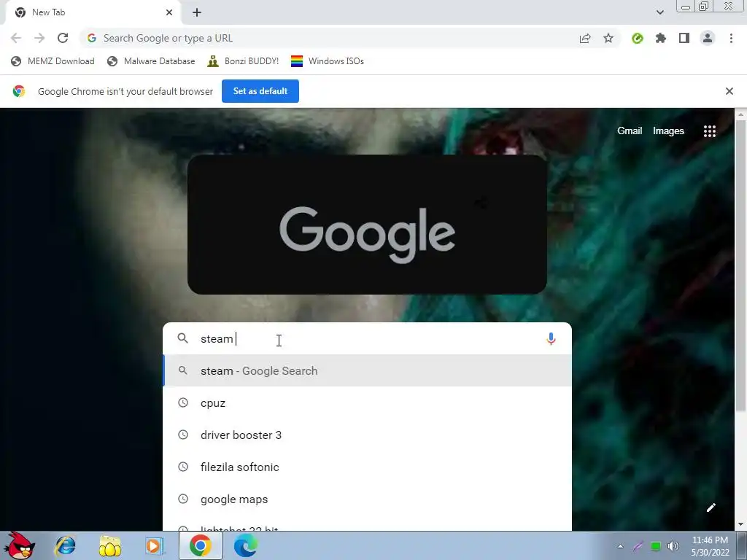Toggle the side panel icon
Screen dimensions: 747x560
(x=684, y=38)
